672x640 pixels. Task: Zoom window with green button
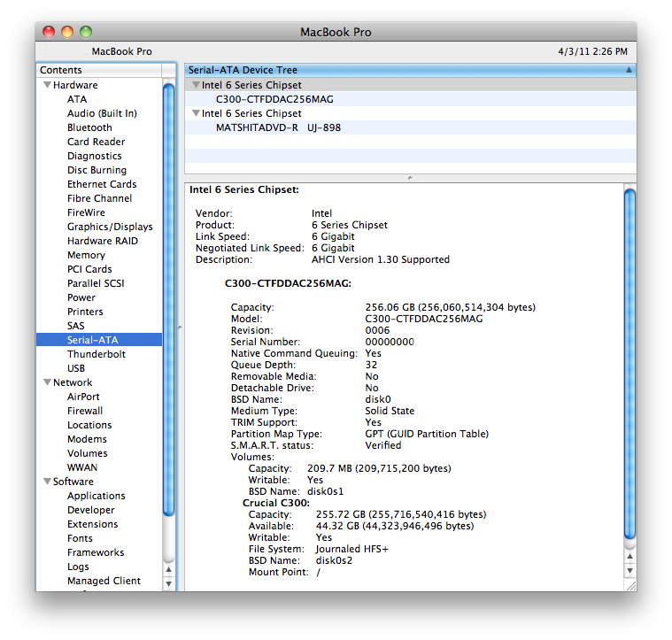[86, 32]
